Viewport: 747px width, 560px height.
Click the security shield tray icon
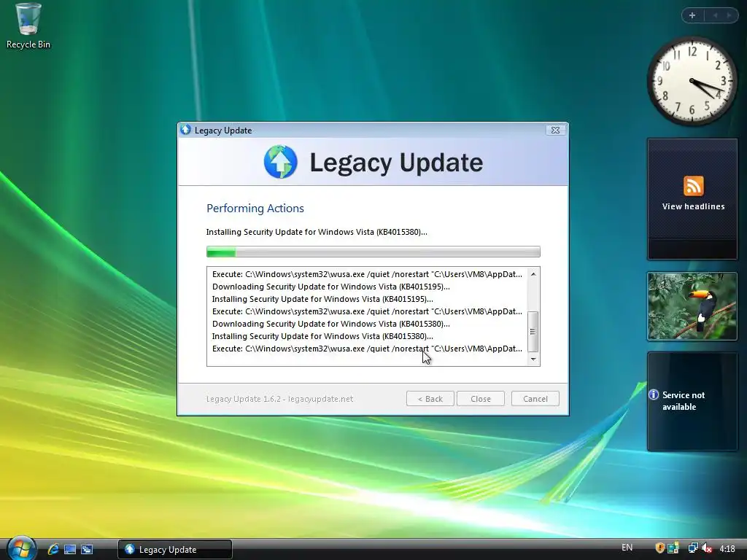659,548
